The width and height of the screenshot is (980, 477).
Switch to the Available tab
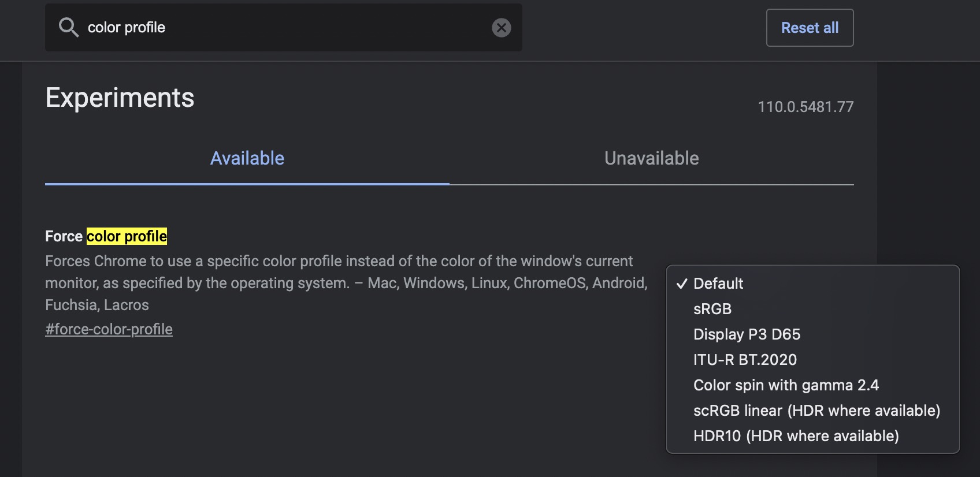click(x=247, y=158)
